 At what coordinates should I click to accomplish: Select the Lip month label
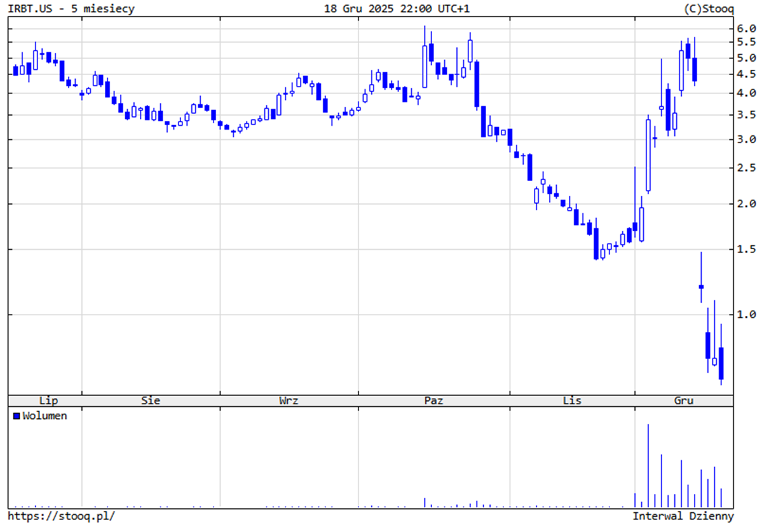pyautogui.click(x=49, y=400)
